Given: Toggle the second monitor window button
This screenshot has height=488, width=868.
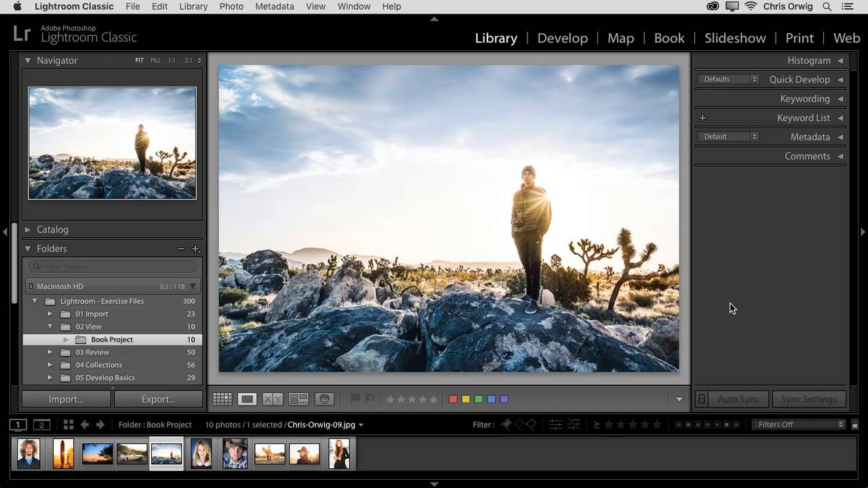Looking at the screenshot, I should (42, 425).
